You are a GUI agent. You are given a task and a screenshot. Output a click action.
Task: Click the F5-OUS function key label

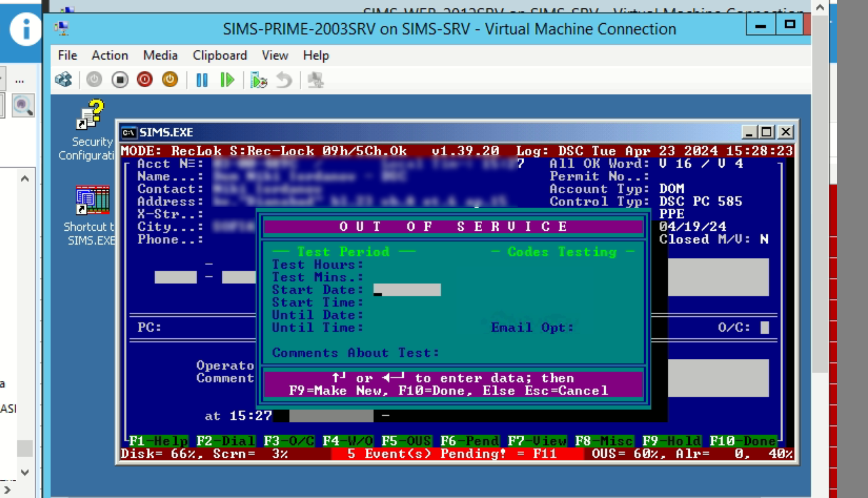point(406,441)
